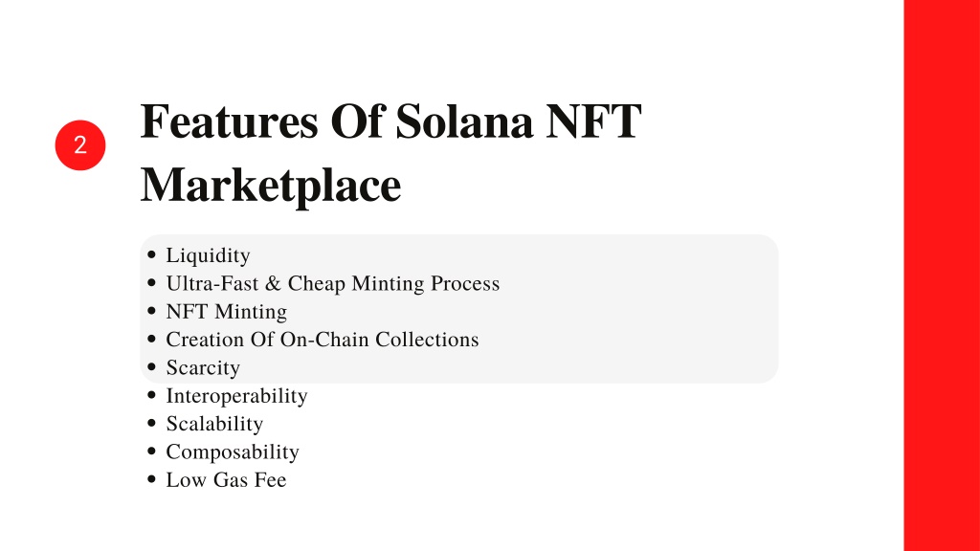Click the red vertical sidebar stripe
The image size is (980, 551).
[942, 275]
